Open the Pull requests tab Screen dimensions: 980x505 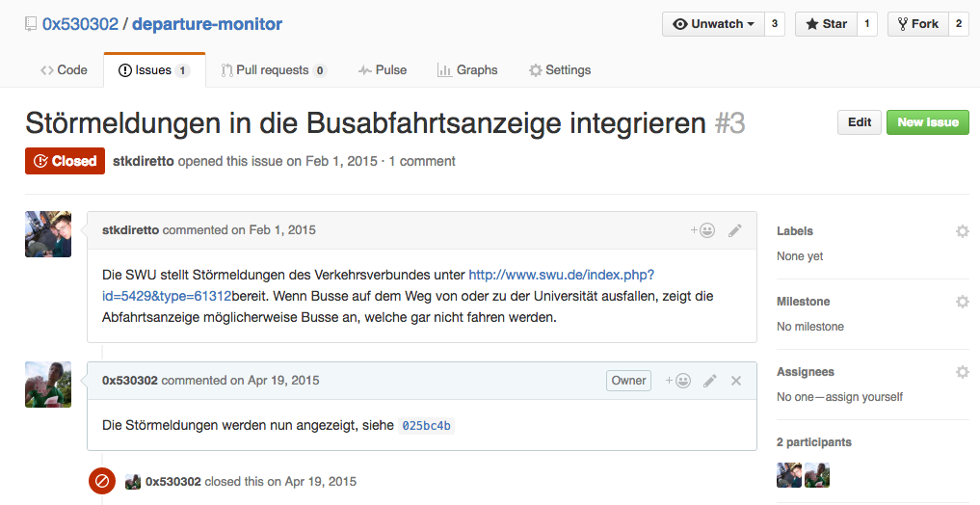click(274, 70)
